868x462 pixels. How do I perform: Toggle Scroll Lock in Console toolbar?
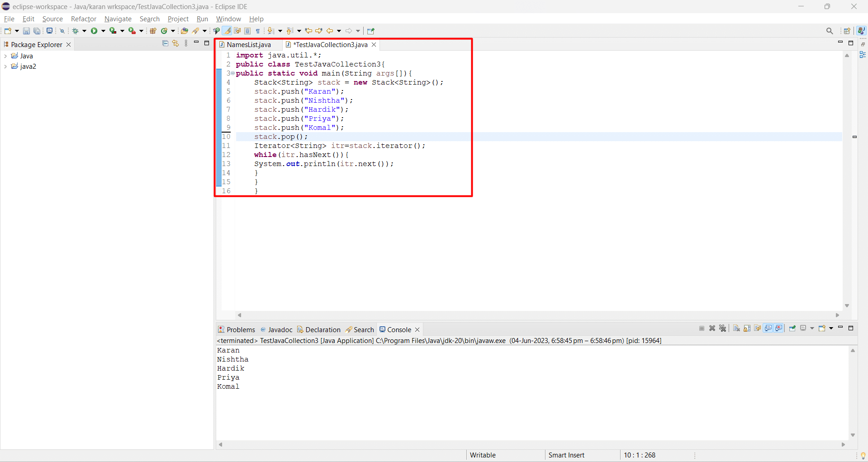tap(747, 328)
